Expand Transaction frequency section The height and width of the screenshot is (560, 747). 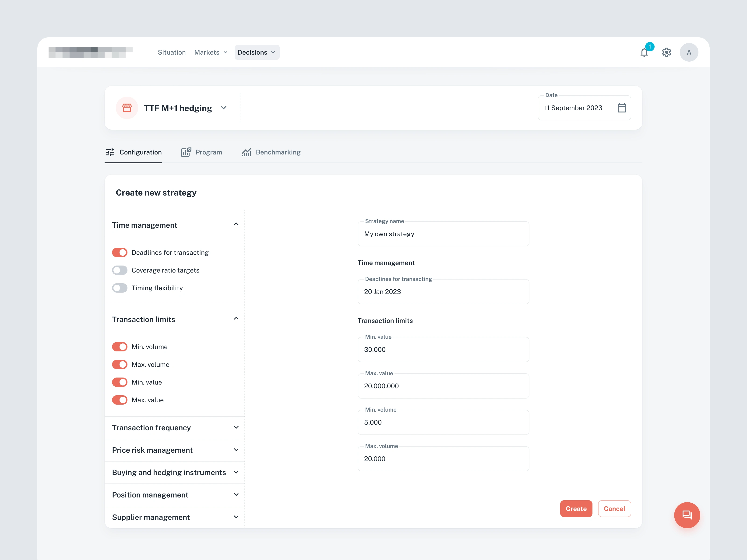click(236, 427)
